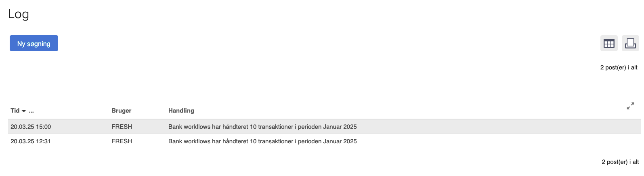Click FRESH user in the 12:31 row

click(x=122, y=141)
